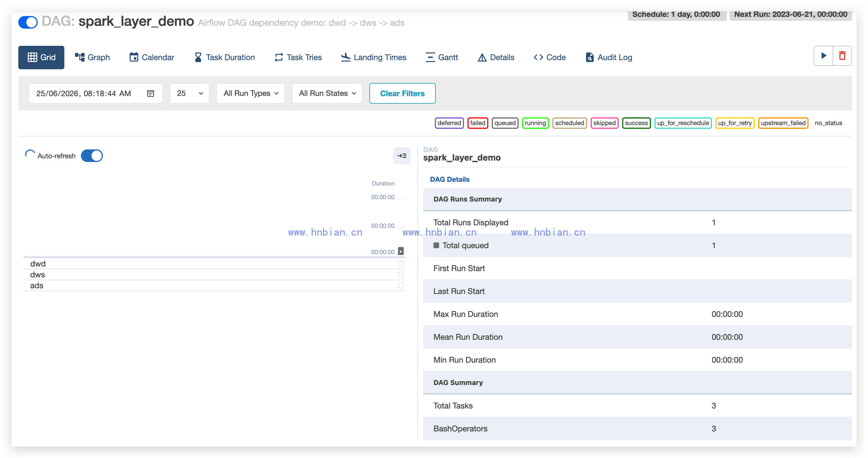
Task: Open the calendar picker icon in date field
Action: (150, 93)
